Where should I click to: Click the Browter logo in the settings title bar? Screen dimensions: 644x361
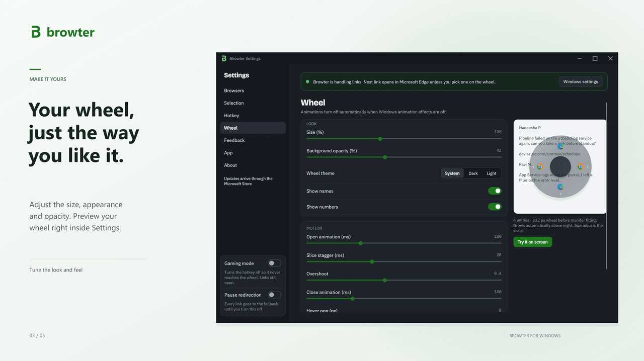point(224,58)
